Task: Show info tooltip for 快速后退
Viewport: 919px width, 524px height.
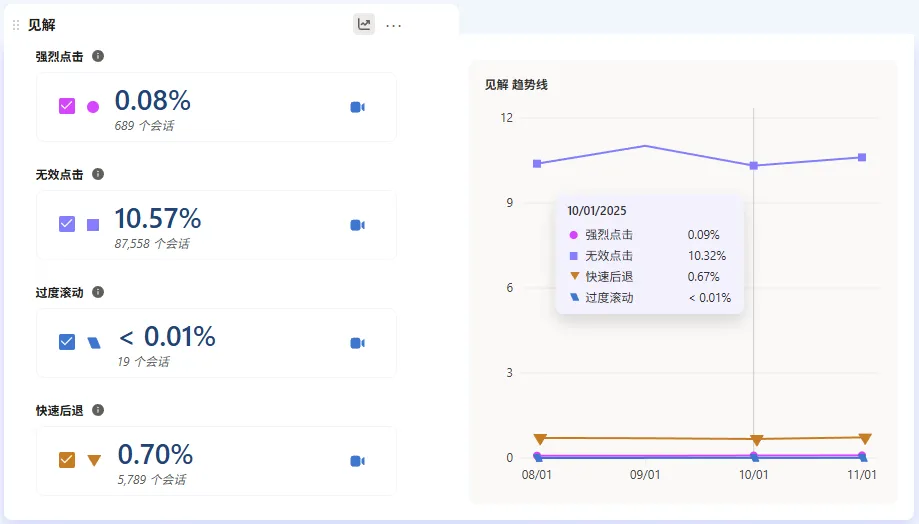Action: pos(98,410)
